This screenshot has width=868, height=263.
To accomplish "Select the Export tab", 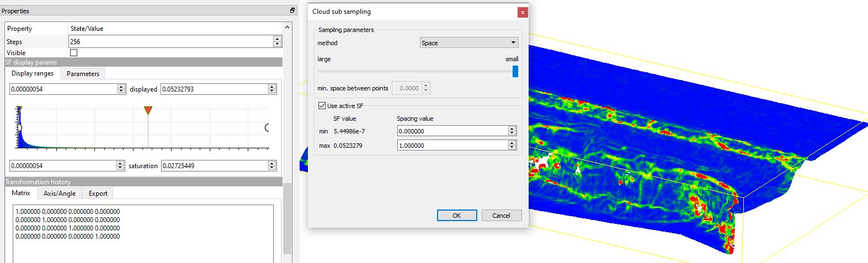I will 98,194.
